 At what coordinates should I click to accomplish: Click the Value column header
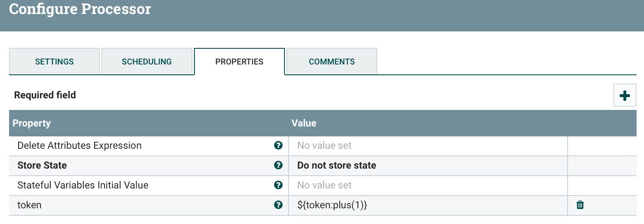(304, 123)
